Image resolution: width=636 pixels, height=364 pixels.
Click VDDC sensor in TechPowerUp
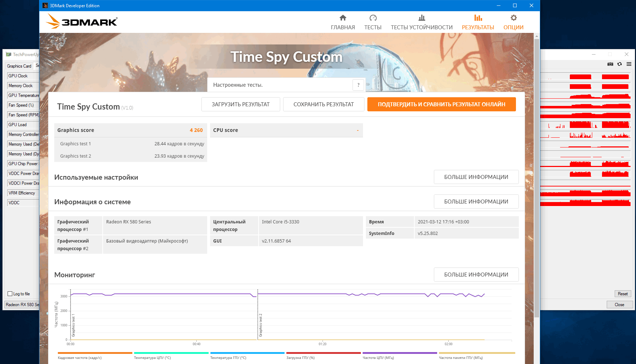coord(23,203)
